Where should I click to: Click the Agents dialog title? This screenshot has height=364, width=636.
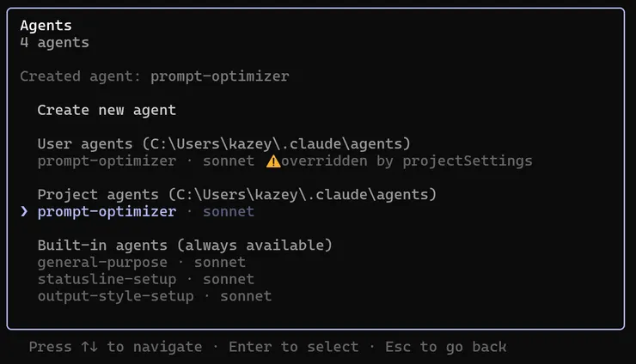[46, 26]
